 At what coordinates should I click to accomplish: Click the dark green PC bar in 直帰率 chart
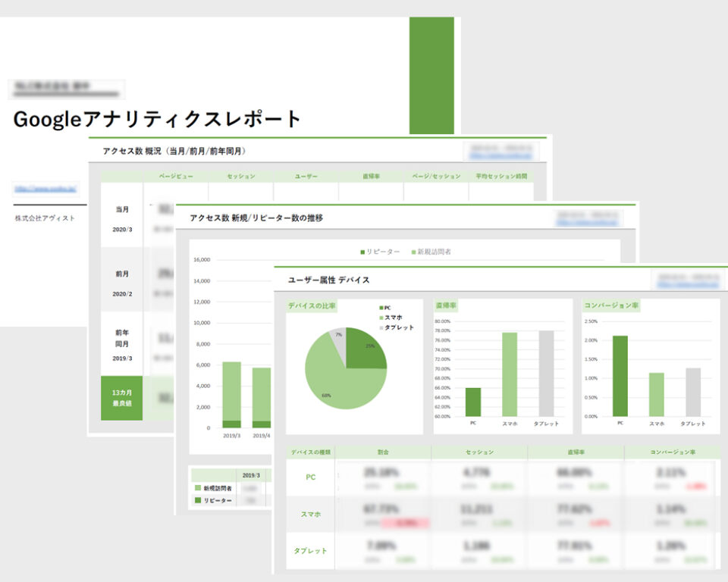(x=474, y=402)
